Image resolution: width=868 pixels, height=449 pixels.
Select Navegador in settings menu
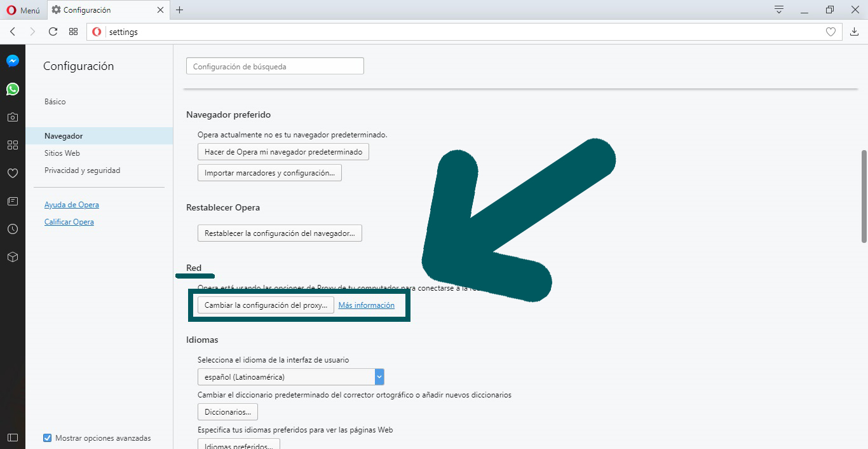pos(99,136)
